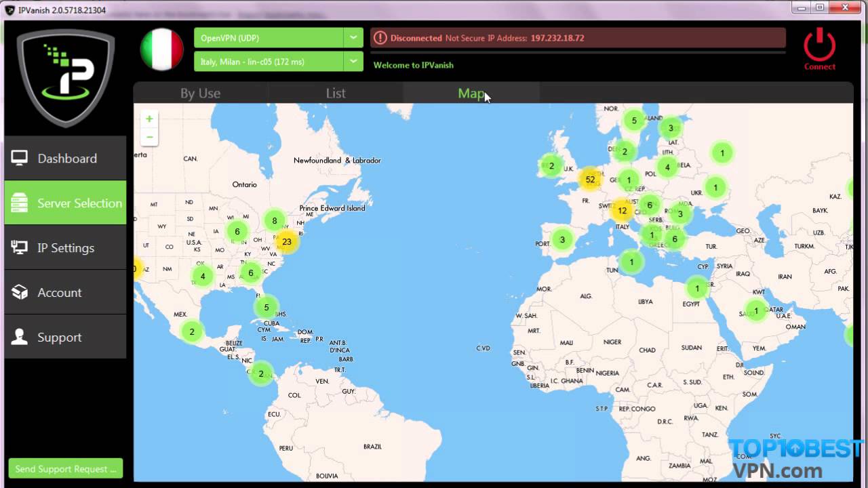Select the 2-server cluster over Costa Rica
This screenshot has width=868, height=488.
click(x=261, y=373)
